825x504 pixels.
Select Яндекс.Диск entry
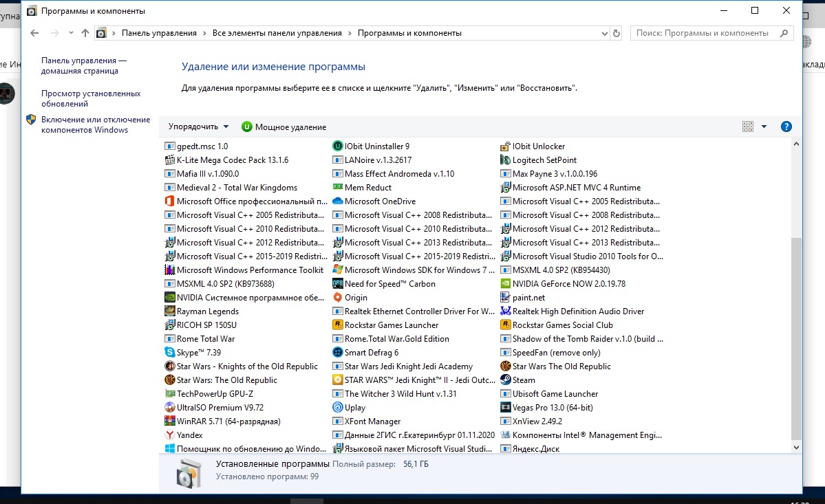530,449
